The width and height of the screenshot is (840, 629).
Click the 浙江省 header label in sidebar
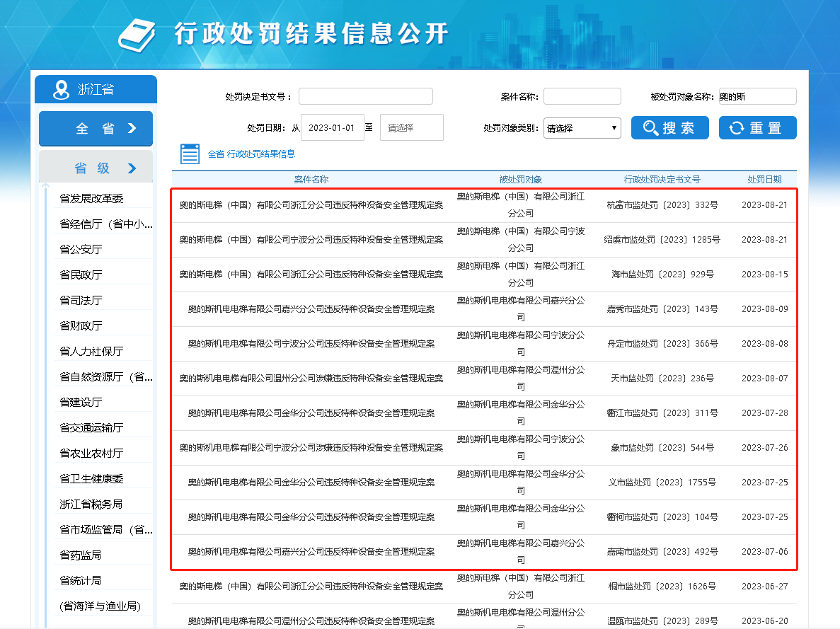(96, 89)
